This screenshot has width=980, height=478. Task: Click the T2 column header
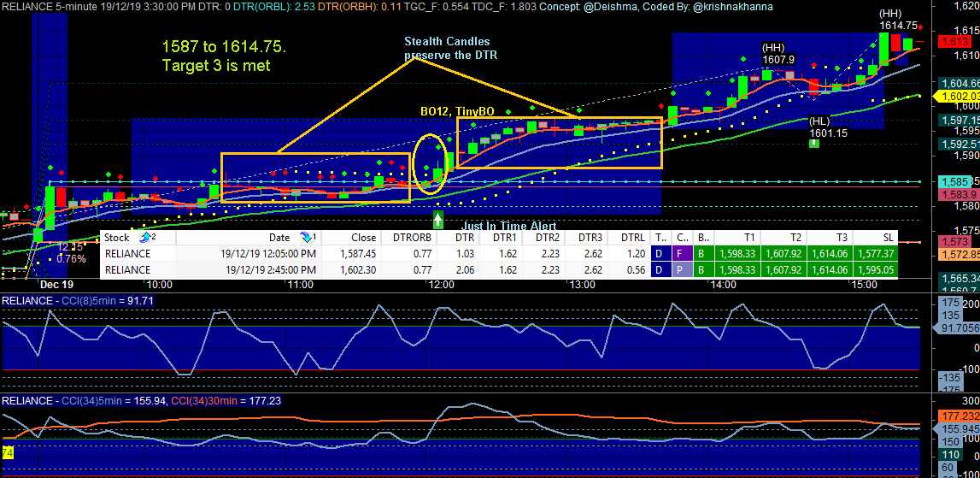point(795,238)
